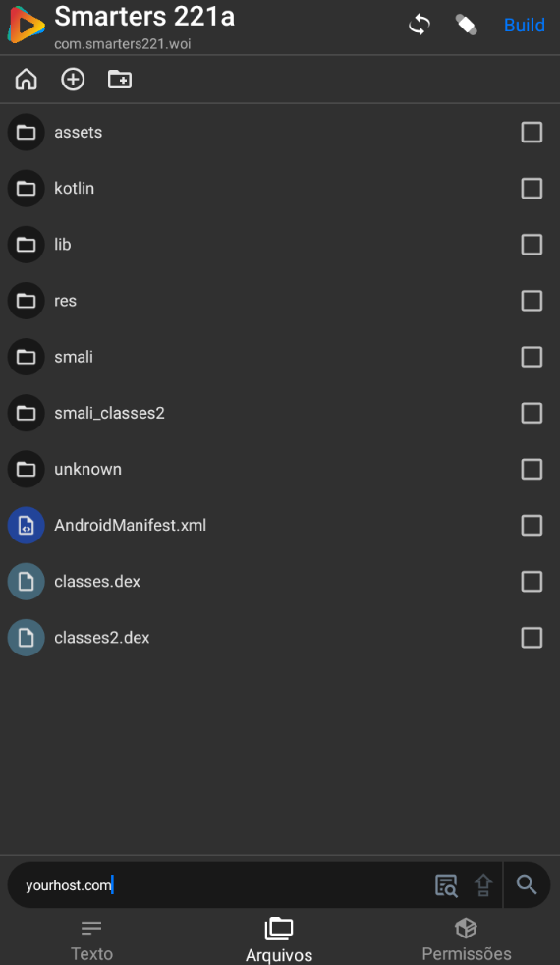
Task: Check the classes2.dex checkbox
Action: 532,638
